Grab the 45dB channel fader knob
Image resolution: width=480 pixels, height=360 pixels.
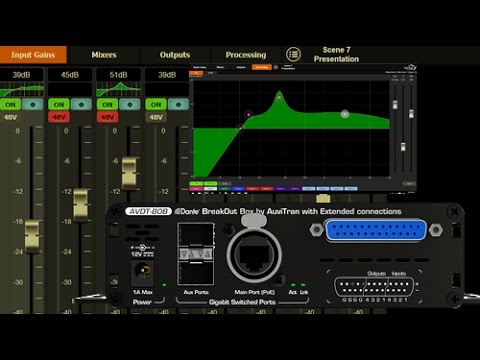[x=81, y=204]
